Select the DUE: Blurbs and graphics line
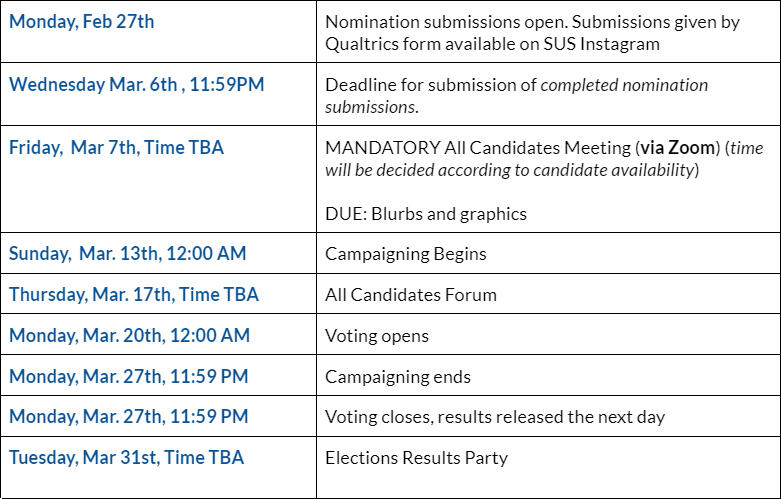Screen dimensions: 781x499 (425, 213)
